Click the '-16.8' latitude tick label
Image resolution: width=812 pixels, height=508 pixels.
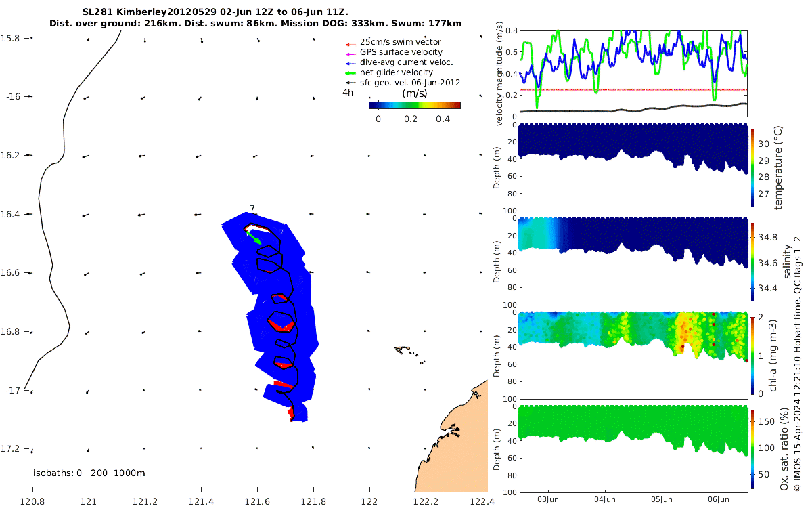click(x=10, y=332)
